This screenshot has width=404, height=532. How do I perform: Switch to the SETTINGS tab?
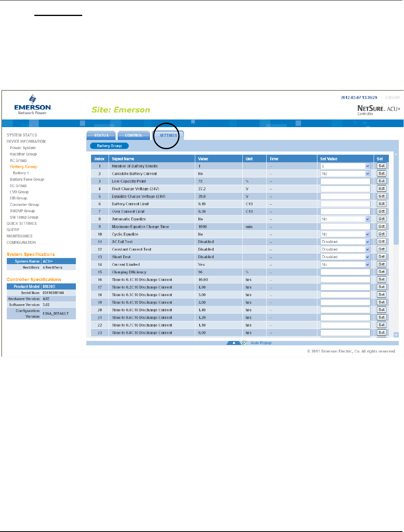pyautogui.click(x=168, y=135)
